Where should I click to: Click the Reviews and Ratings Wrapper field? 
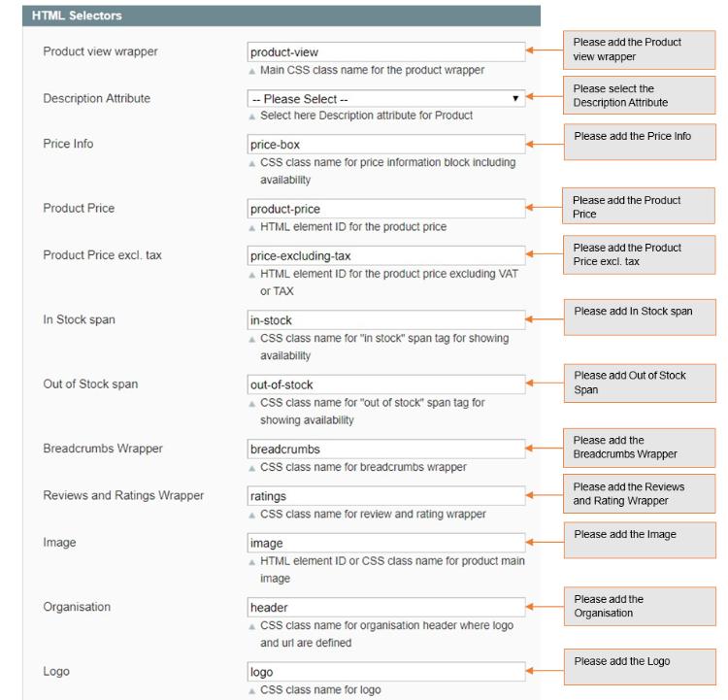click(x=385, y=496)
